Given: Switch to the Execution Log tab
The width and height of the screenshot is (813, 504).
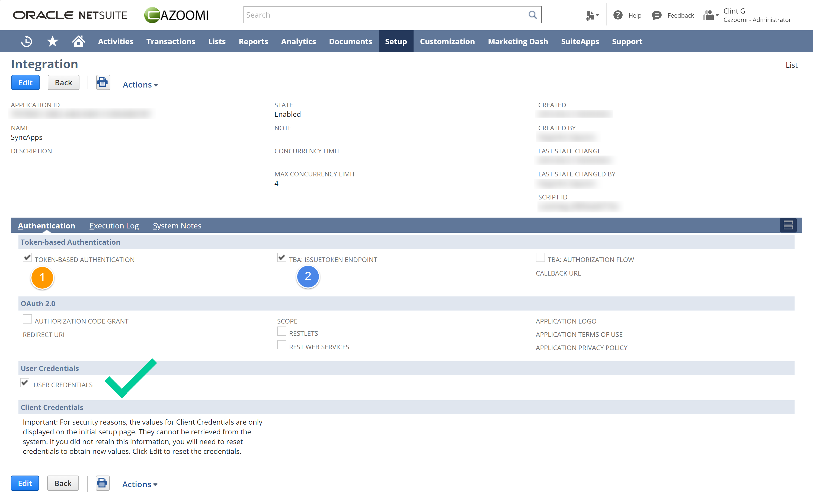Looking at the screenshot, I should point(114,225).
